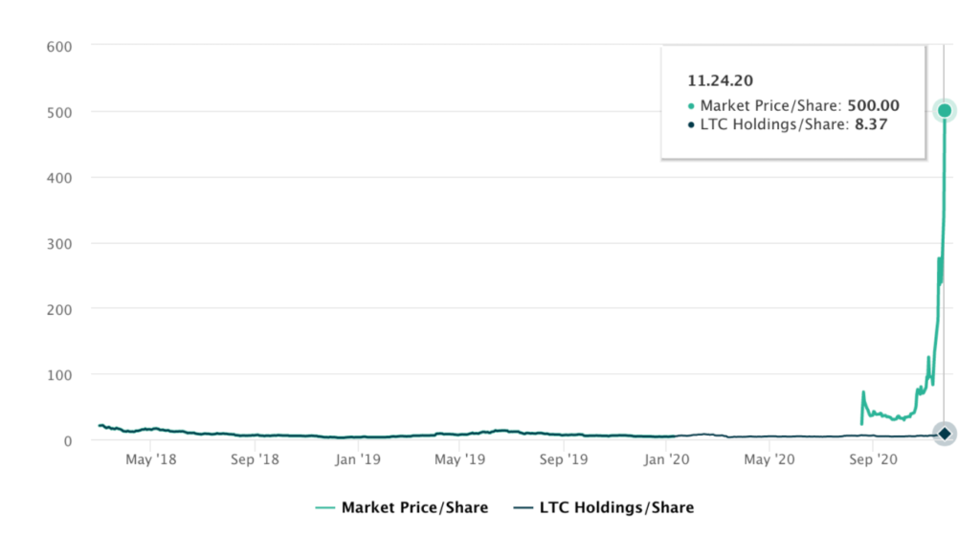
Task: Click the green bullet in the tooltip
Action: pyautogui.click(x=692, y=106)
